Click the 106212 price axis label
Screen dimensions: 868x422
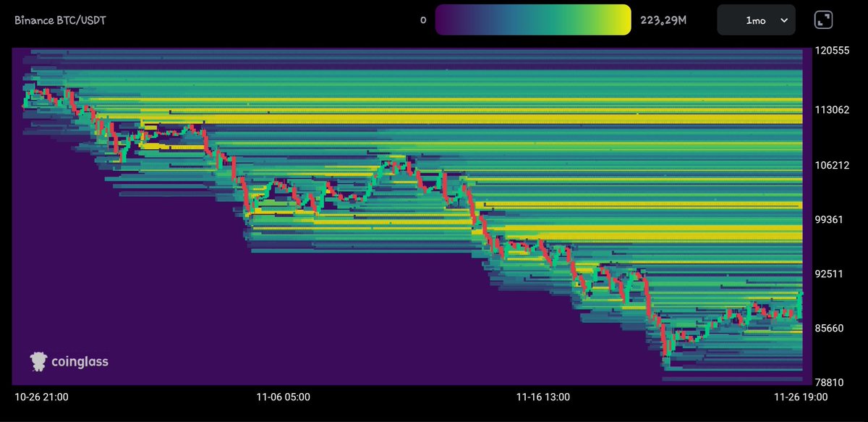(x=831, y=164)
